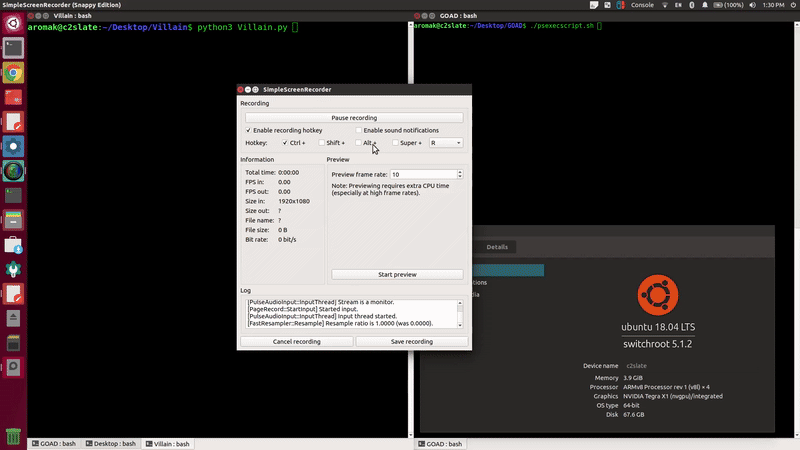Click the volume speaker icon
The image size is (800, 450).
(x=754, y=5)
